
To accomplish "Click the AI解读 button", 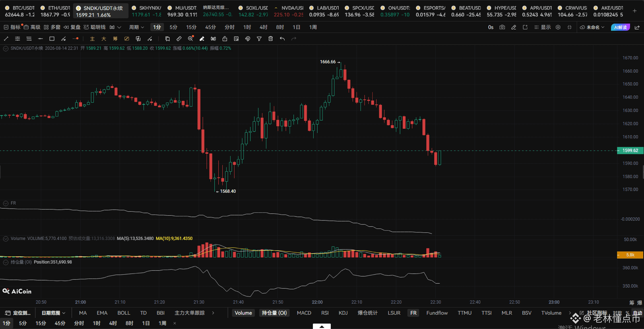I will pyautogui.click(x=620, y=27).
